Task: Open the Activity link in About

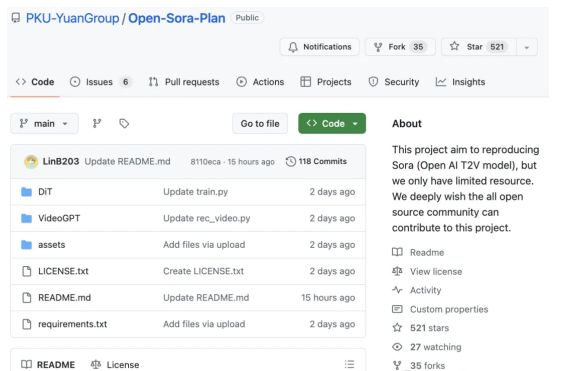Action: [x=416, y=290]
